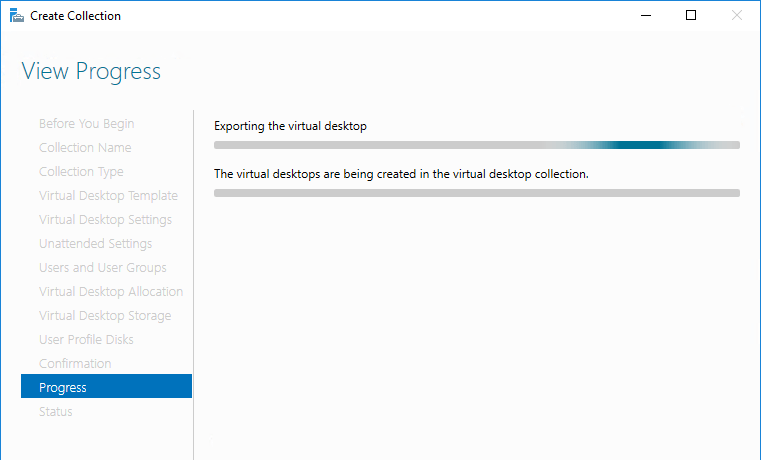761x460 pixels.
Task: Click the highlighted Progress step
Action: tap(106, 387)
